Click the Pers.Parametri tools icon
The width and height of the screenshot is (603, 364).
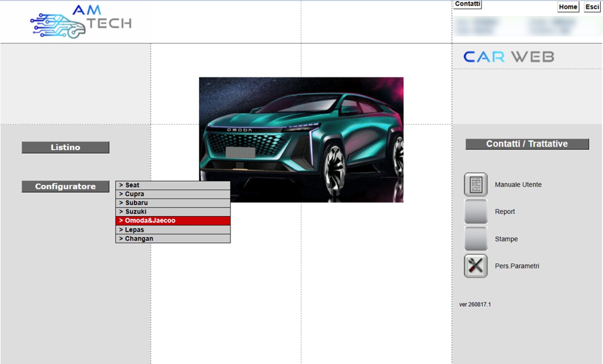pyautogui.click(x=475, y=266)
